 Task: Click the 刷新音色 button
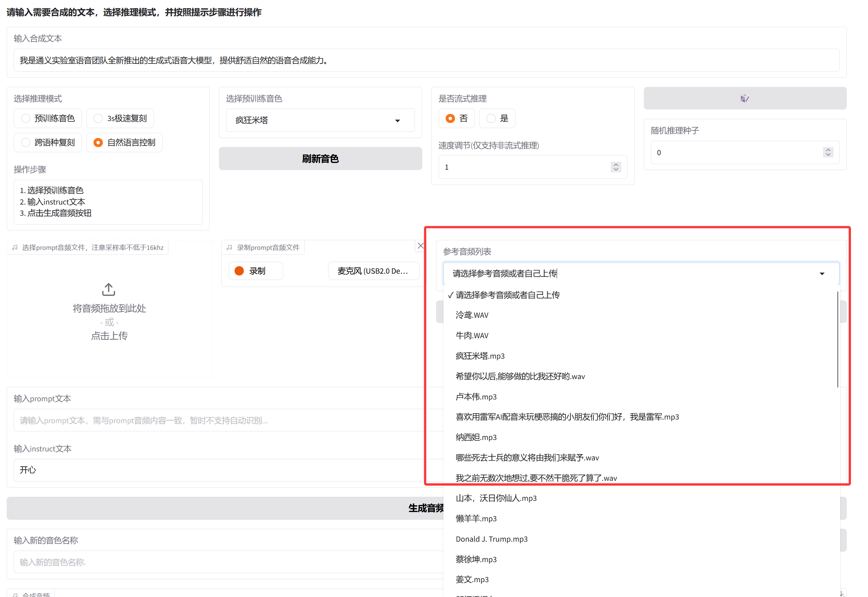click(320, 159)
